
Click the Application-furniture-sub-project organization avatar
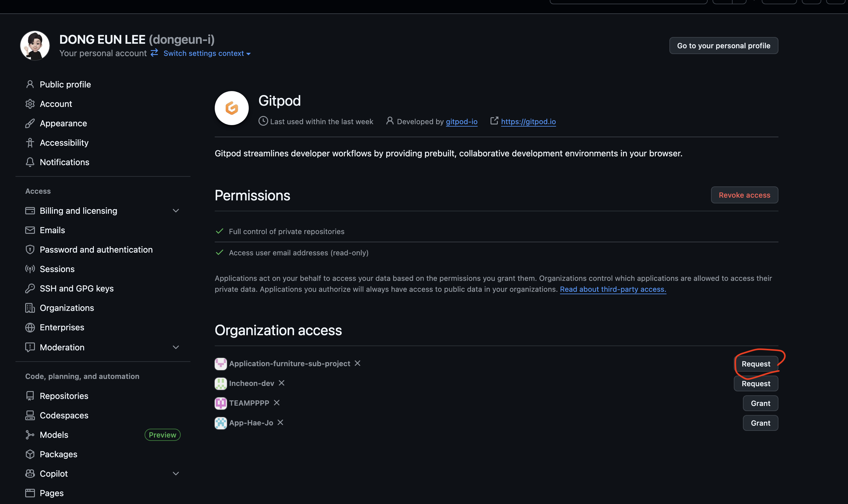[221, 364]
